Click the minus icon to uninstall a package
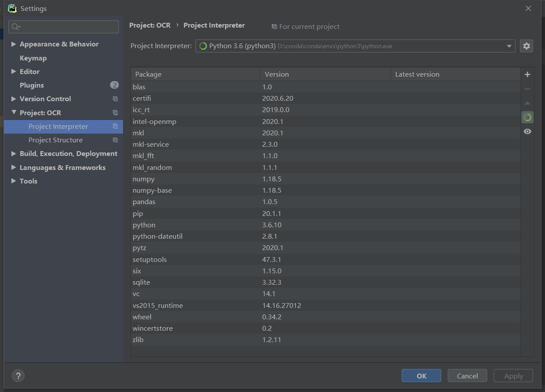This screenshot has height=392, width=545. [527, 89]
